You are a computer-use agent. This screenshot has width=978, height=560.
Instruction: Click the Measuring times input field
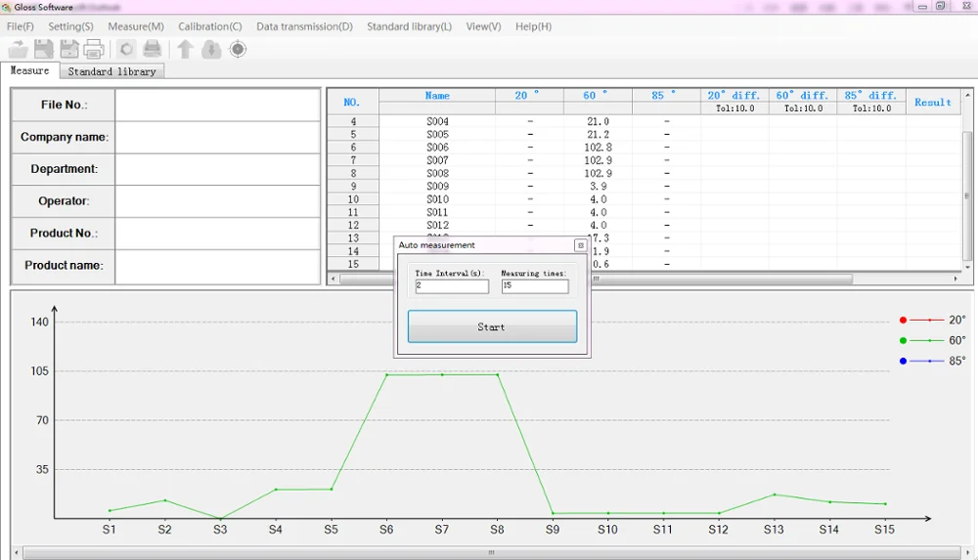534,286
